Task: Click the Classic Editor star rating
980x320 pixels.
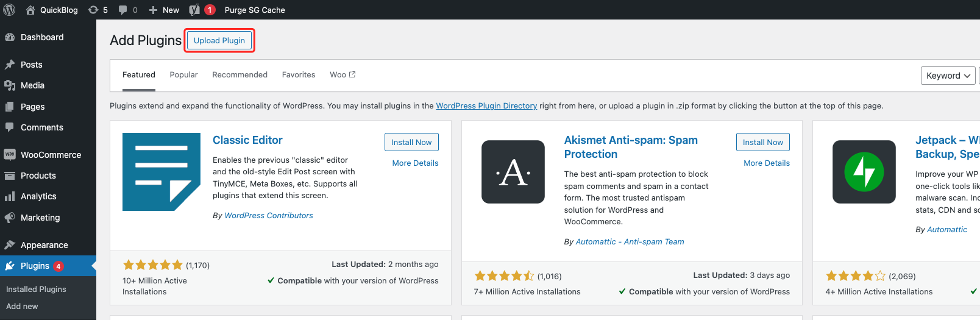Action: 153,265
